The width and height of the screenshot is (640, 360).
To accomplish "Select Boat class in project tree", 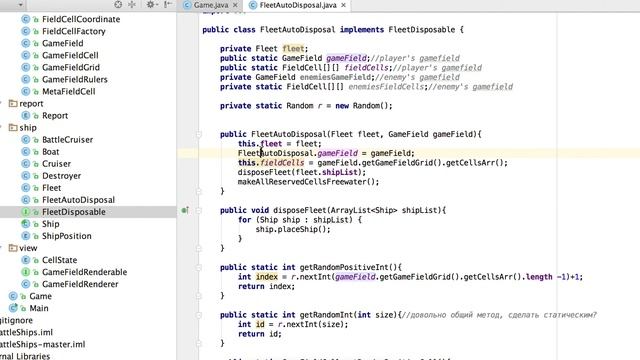I will click(50, 152).
